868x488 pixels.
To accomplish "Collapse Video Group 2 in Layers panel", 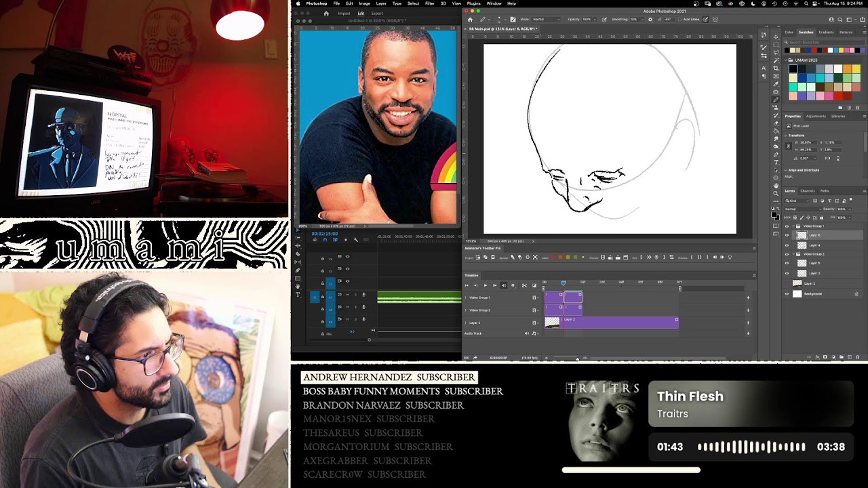I will (793, 254).
